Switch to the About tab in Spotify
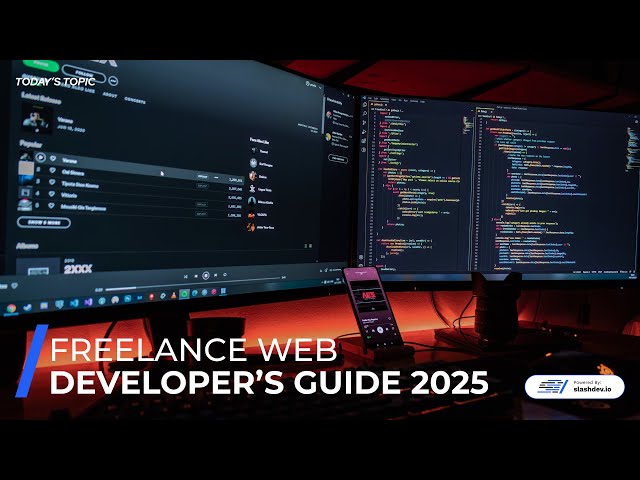640x480 pixels. click(x=109, y=95)
